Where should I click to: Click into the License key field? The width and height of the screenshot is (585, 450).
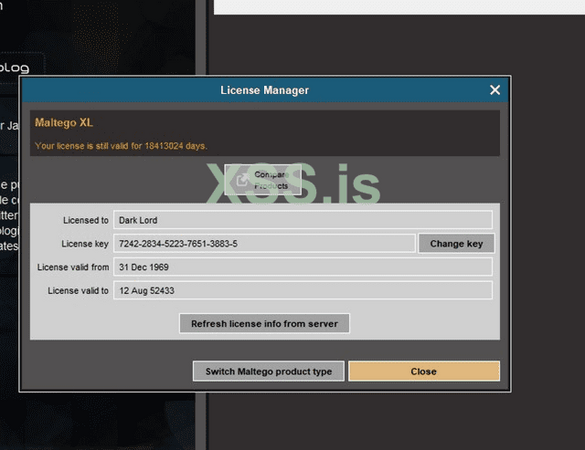pos(265,244)
